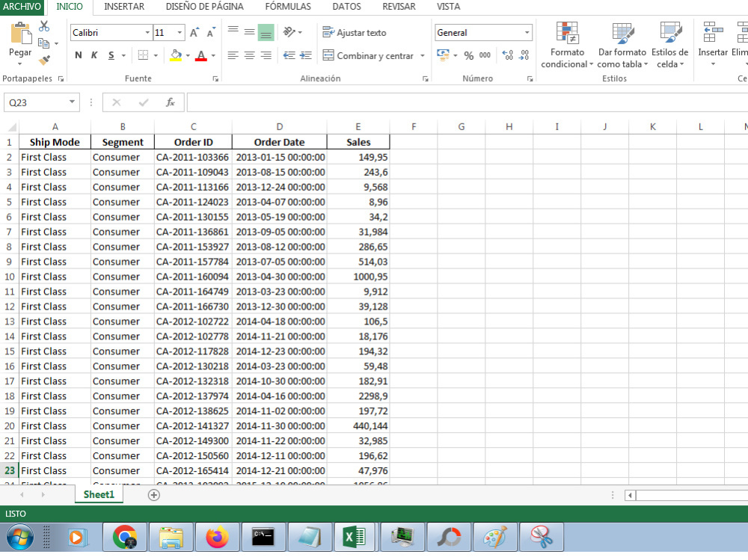Toggle underline S formatting
This screenshot has width=748, height=560.
point(111,55)
